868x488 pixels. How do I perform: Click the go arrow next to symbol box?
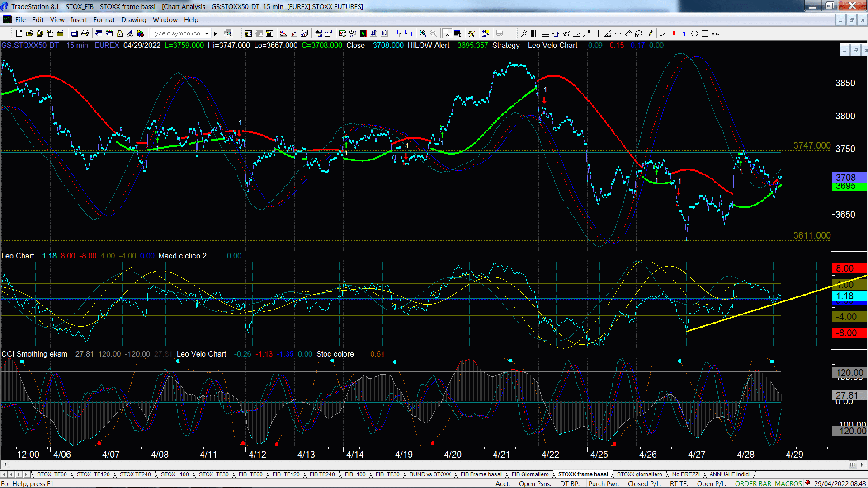[216, 33]
